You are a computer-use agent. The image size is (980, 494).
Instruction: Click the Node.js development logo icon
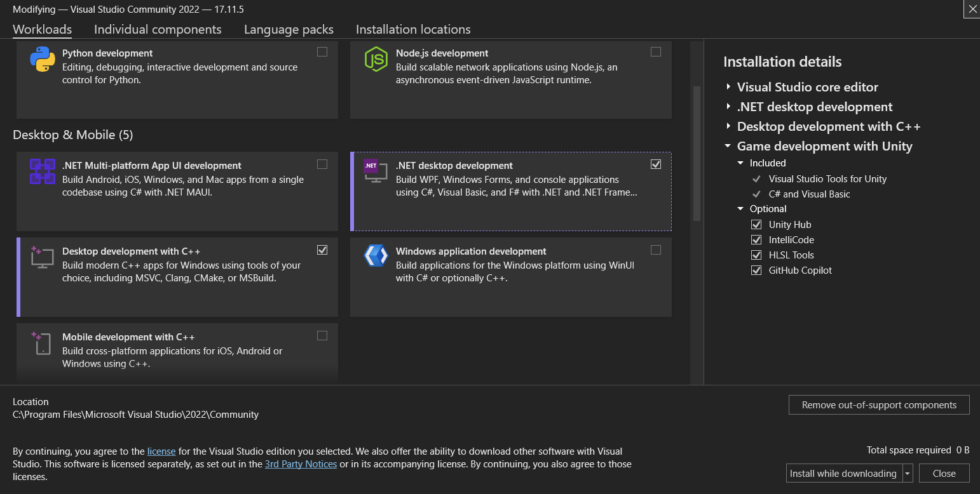tap(376, 60)
